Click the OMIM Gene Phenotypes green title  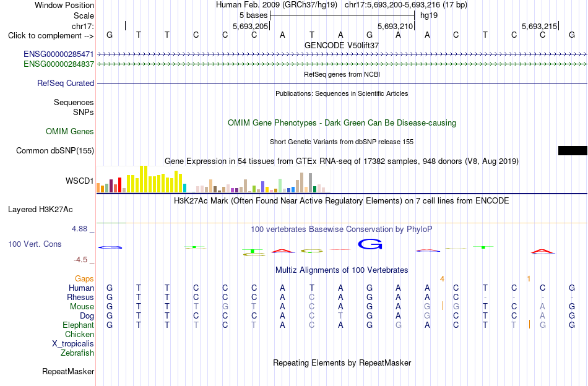point(342,123)
